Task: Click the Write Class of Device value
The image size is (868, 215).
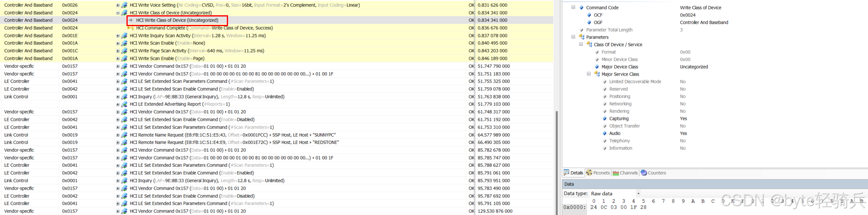Action: pos(701,8)
